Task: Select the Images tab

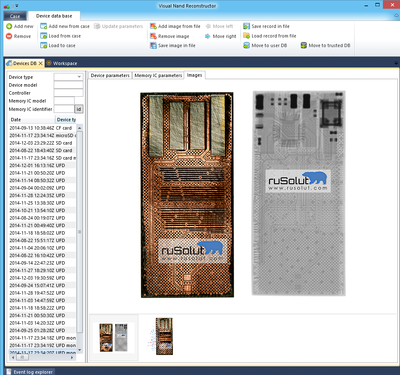Action: 195,75
